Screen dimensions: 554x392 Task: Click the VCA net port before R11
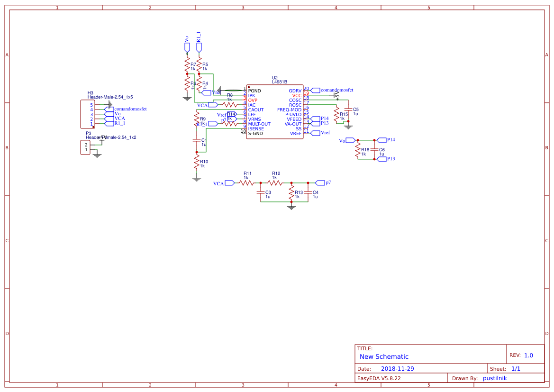coord(229,183)
